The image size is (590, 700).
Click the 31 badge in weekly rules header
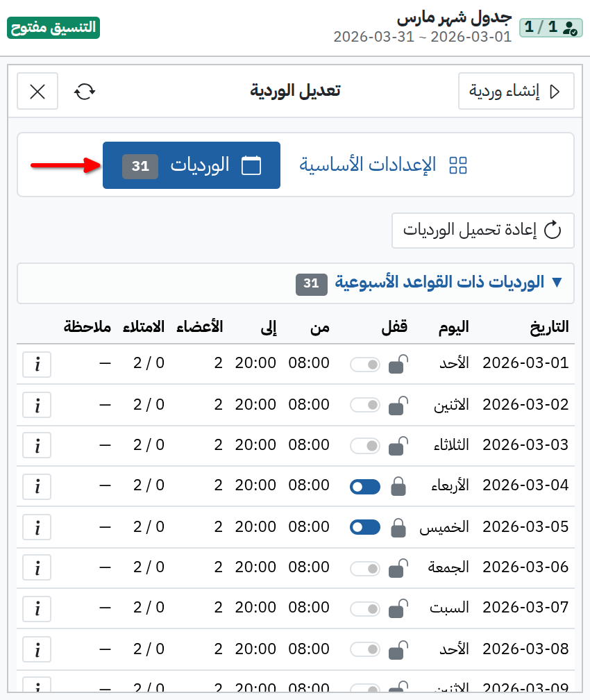tap(312, 284)
